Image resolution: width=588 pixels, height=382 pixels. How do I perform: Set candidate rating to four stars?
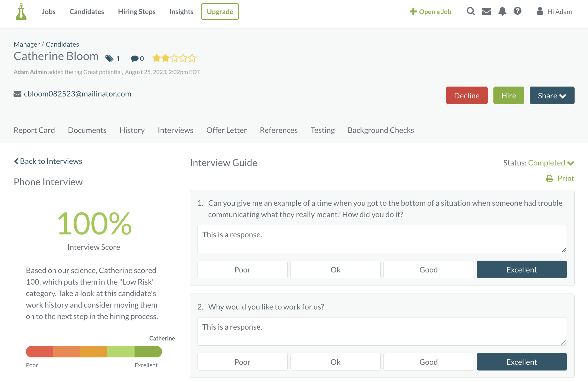point(183,58)
